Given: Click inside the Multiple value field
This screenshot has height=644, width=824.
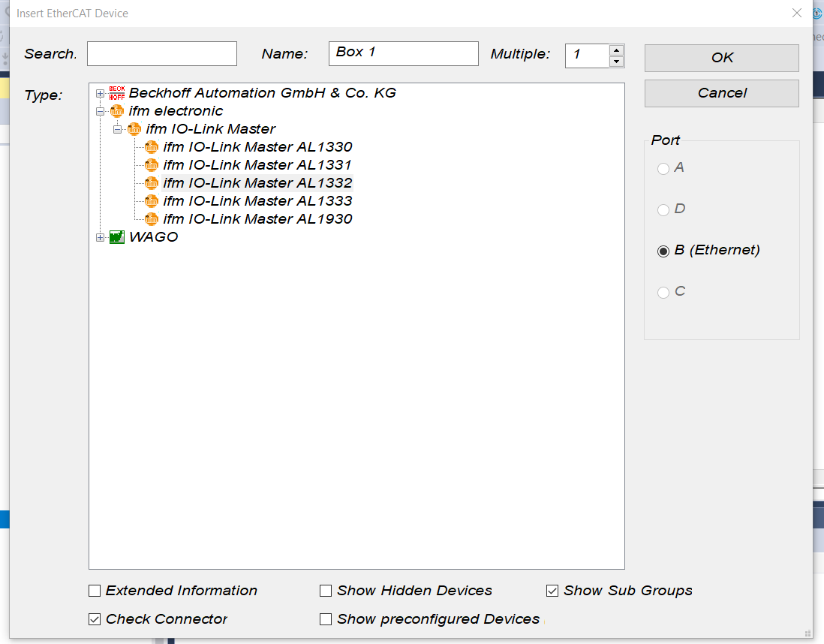Looking at the screenshot, I should 587,56.
